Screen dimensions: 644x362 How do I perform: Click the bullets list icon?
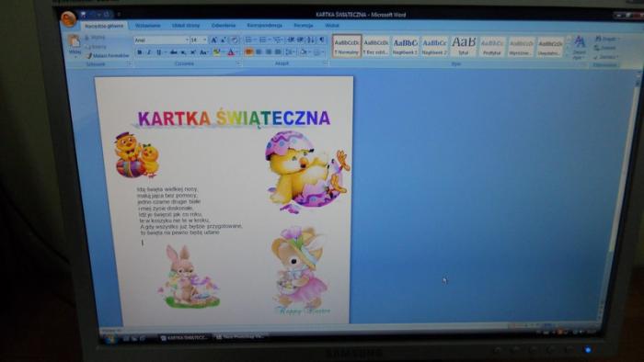[x=248, y=40]
